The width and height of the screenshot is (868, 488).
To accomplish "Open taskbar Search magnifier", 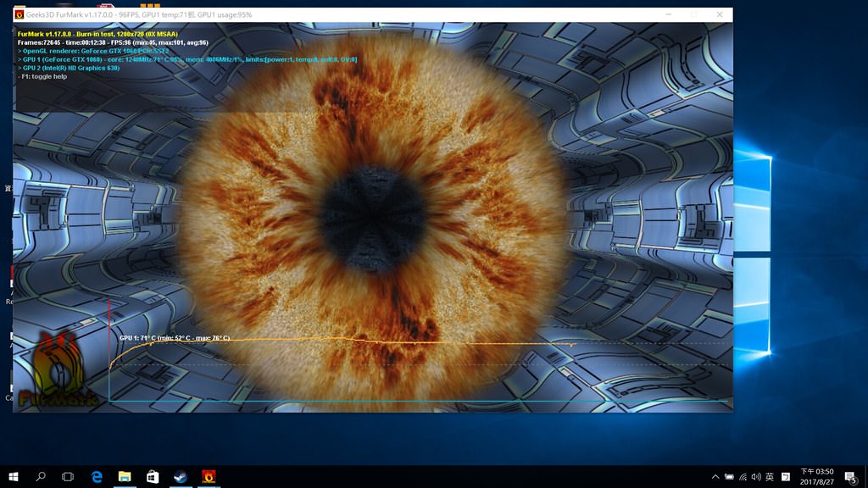I will pos(41,476).
